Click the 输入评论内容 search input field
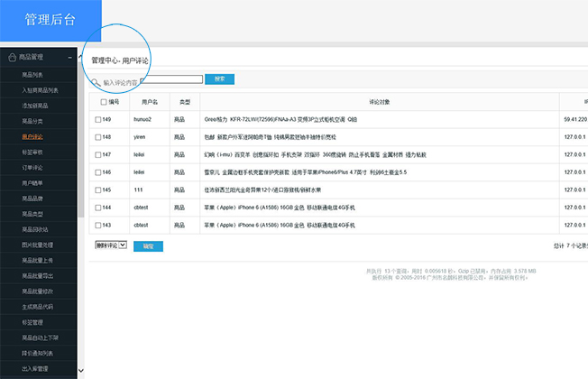This screenshot has width=588, height=379. coord(149,81)
